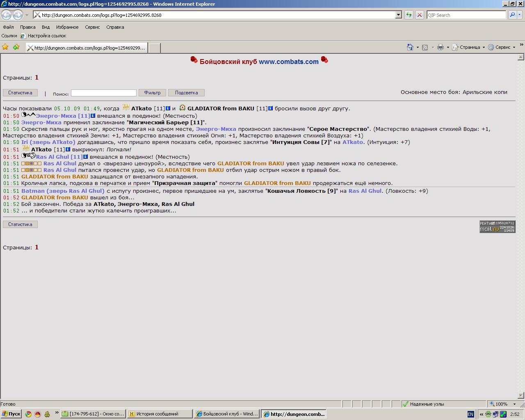
Task: Expand hidden quick launch items chevron
Action: pos(57,413)
